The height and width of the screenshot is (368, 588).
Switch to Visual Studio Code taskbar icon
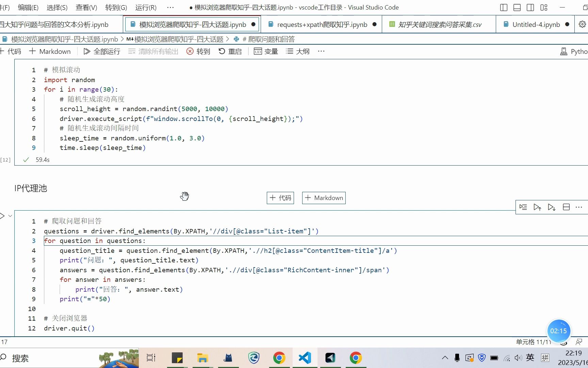tap(305, 358)
